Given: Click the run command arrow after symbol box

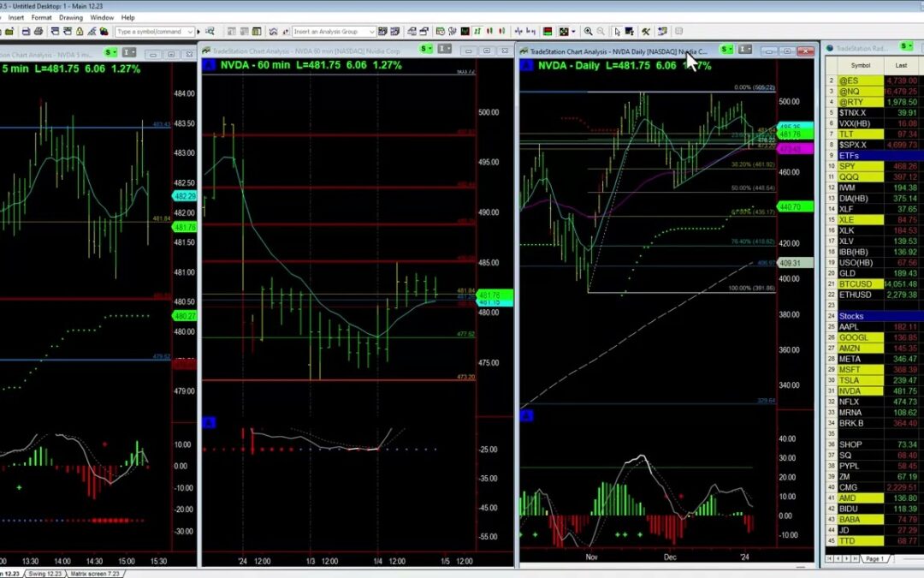Looking at the screenshot, I should tap(198, 32).
